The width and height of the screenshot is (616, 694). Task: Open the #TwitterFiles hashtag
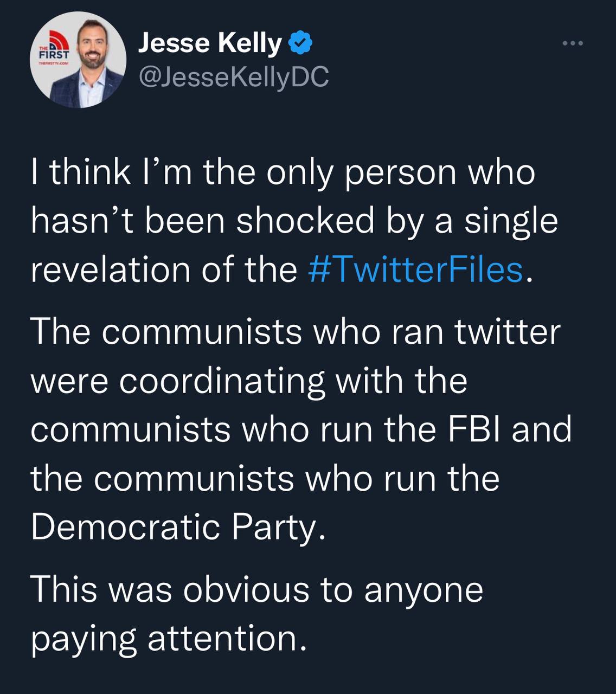click(x=415, y=269)
